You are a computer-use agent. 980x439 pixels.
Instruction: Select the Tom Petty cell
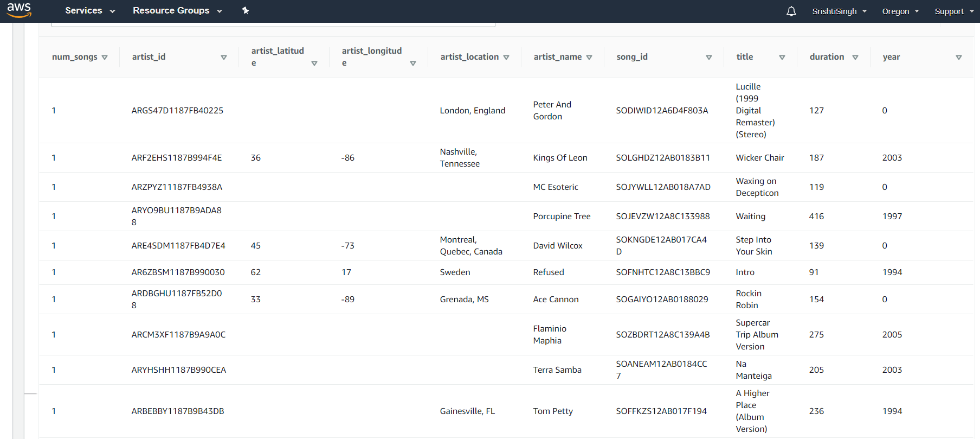click(553, 411)
